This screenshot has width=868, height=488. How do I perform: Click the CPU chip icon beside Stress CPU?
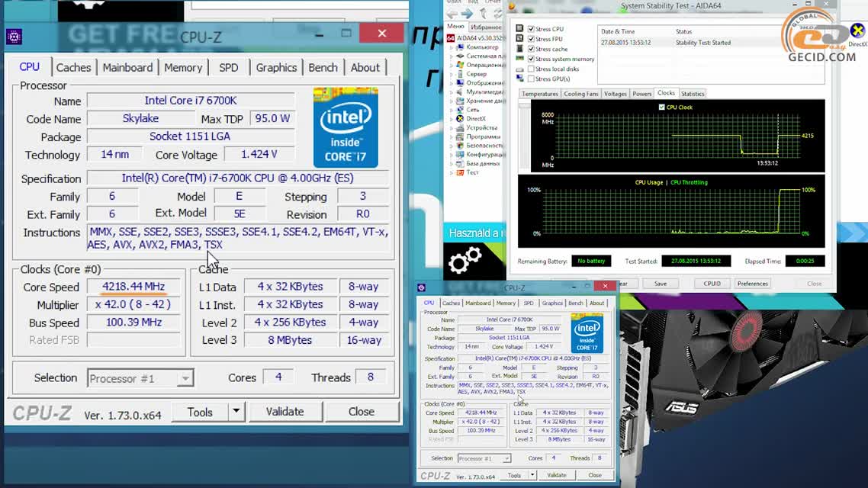(519, 28)
